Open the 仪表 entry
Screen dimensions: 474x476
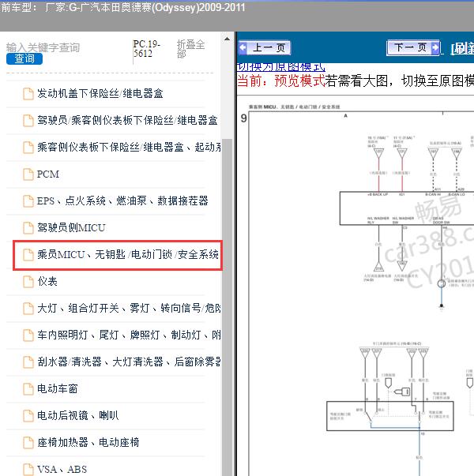point(47,281)
